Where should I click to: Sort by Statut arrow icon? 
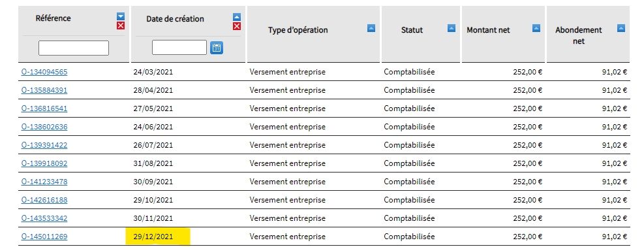pyautogui.click(x=452, y=28)
